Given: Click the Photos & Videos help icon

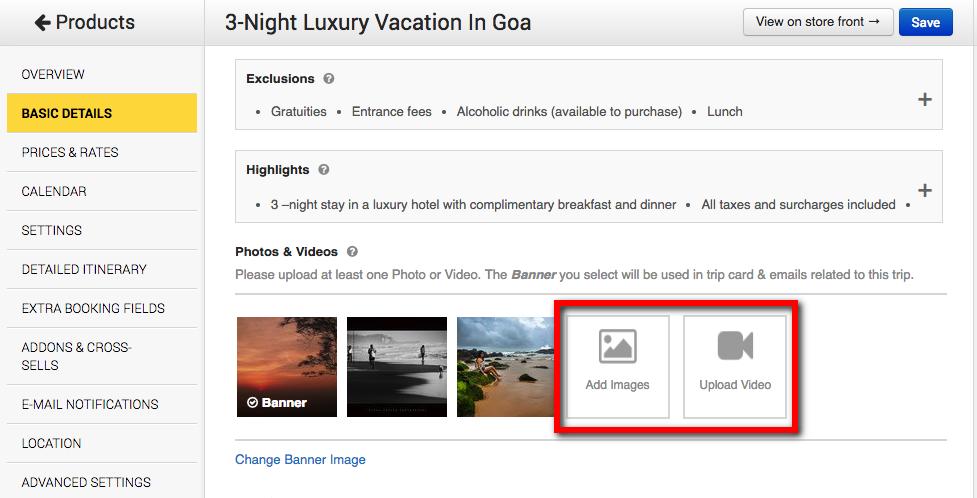Looking at the screenshot, I should point(352,252).
